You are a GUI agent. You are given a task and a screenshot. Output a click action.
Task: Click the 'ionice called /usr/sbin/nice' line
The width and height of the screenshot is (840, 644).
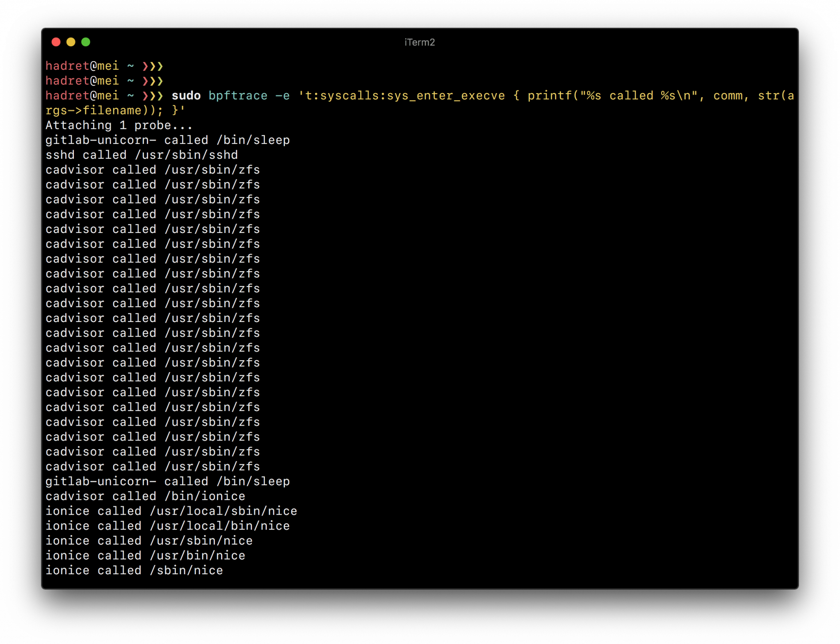pyautogui.click(x=149, y=541)
